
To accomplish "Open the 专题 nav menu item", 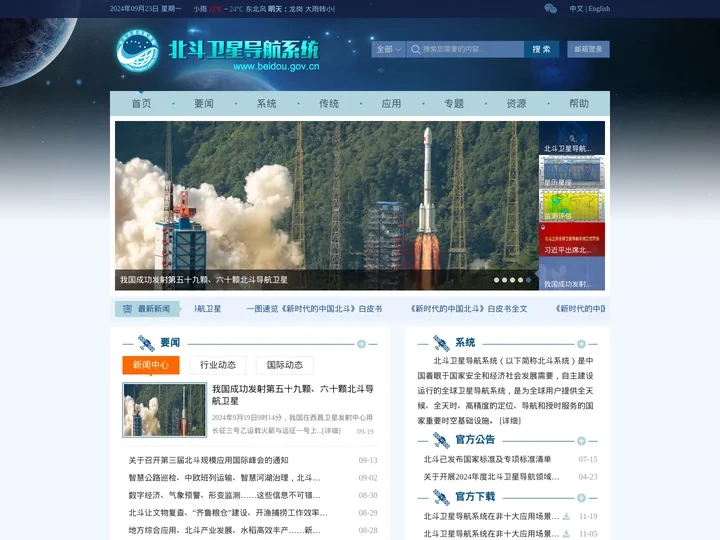I will (454, 104).
